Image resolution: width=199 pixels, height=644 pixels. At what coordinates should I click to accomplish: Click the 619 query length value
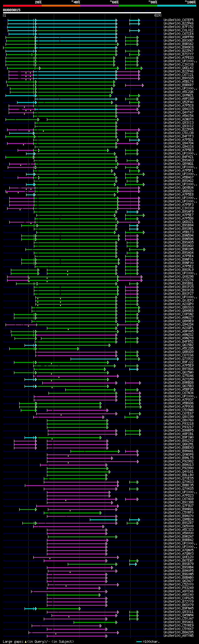point(157,15)
